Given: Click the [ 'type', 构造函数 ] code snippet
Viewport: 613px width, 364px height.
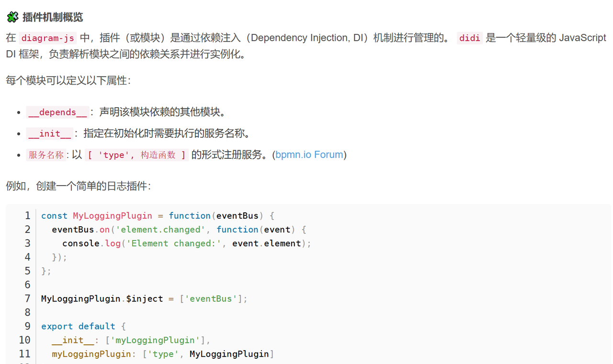Looking at the screenshot, I should [136, 155].
